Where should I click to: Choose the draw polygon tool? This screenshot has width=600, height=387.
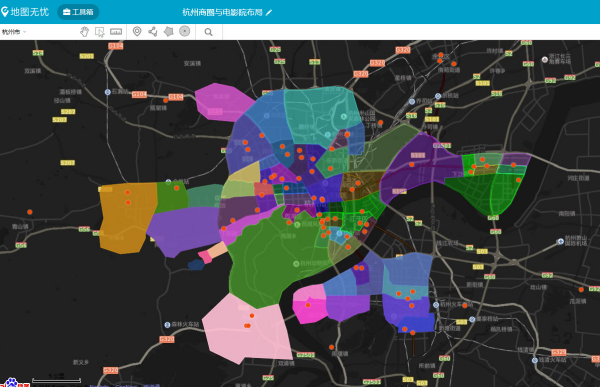click(x=168, y=31)
